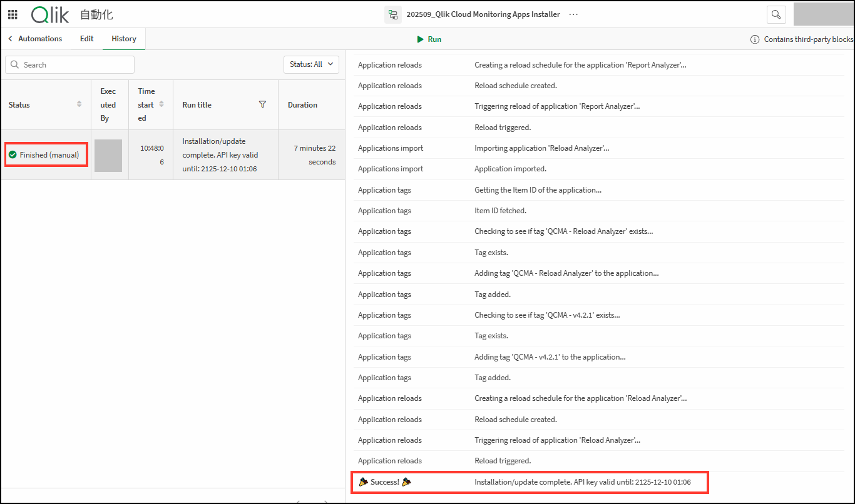Switch to the Edit tab

pyautogui.click(x=87, y=39)
